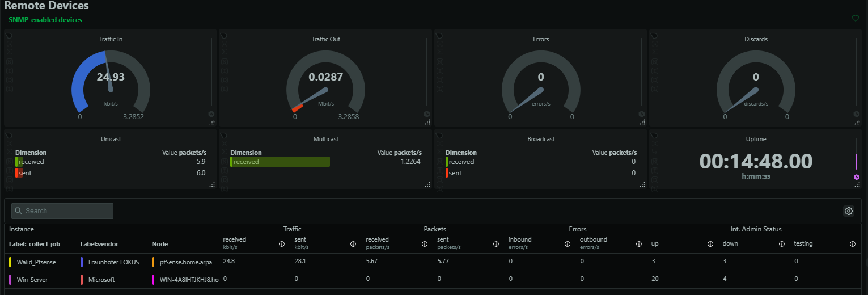This screenshot has height=295, width=868.
Task: Click the SNMP-enabled devices link
Action: click(x=45, y=20)
